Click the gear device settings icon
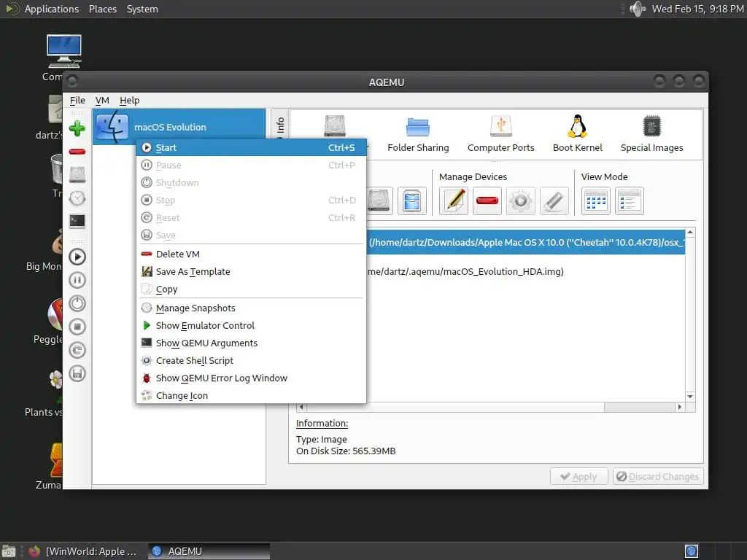The image size is (747, 560). point(520,201)
